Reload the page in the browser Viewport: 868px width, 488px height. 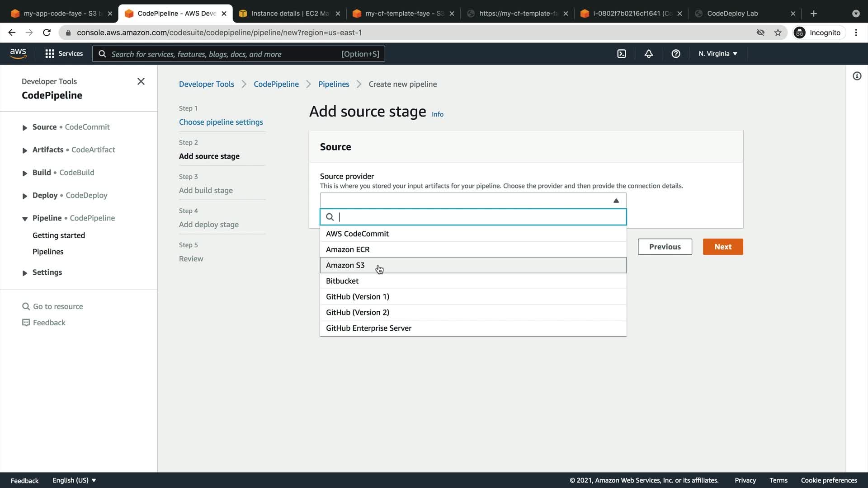tap(47, 33)
